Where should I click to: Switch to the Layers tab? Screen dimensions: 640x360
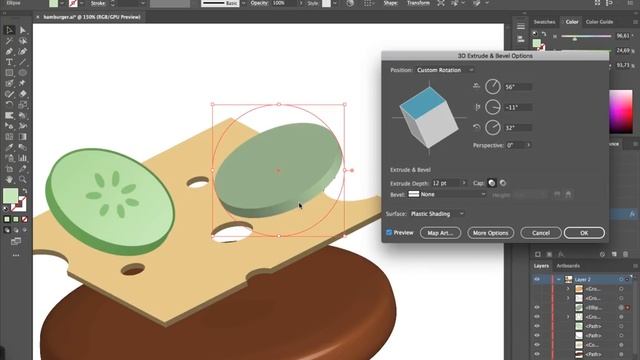click(541, 266)
